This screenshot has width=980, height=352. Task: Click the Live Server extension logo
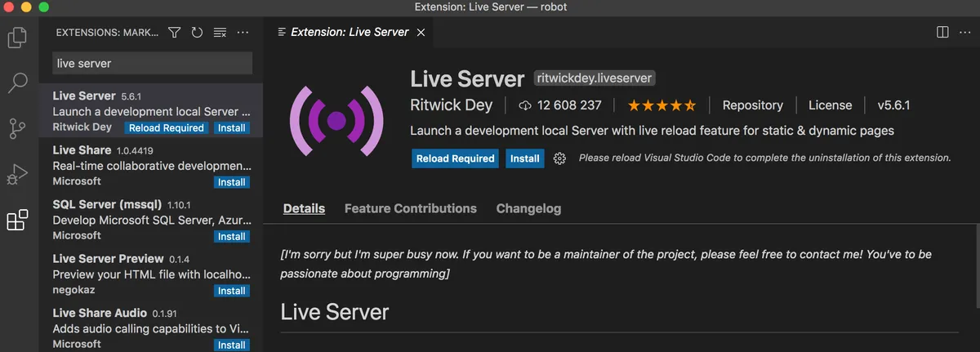point(336,122)
